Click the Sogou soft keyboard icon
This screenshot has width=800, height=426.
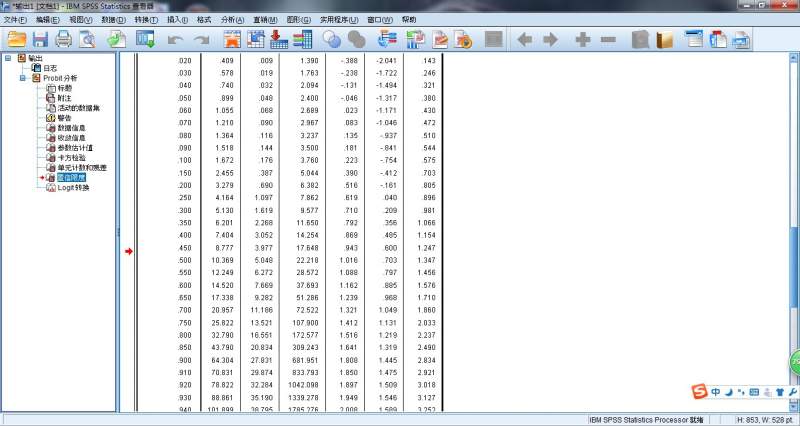(x=754, y=392)
